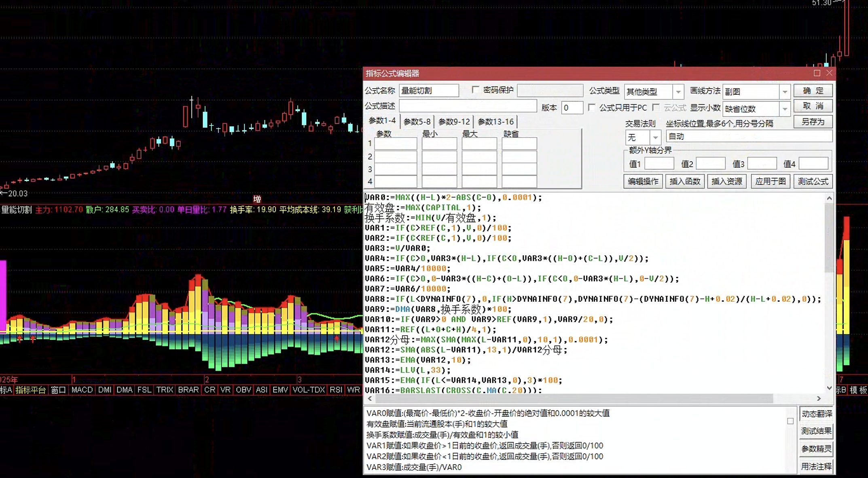Click the 插入资源 button
The height and width of the screenshot is (478, 868).
[x=726, y=181]
